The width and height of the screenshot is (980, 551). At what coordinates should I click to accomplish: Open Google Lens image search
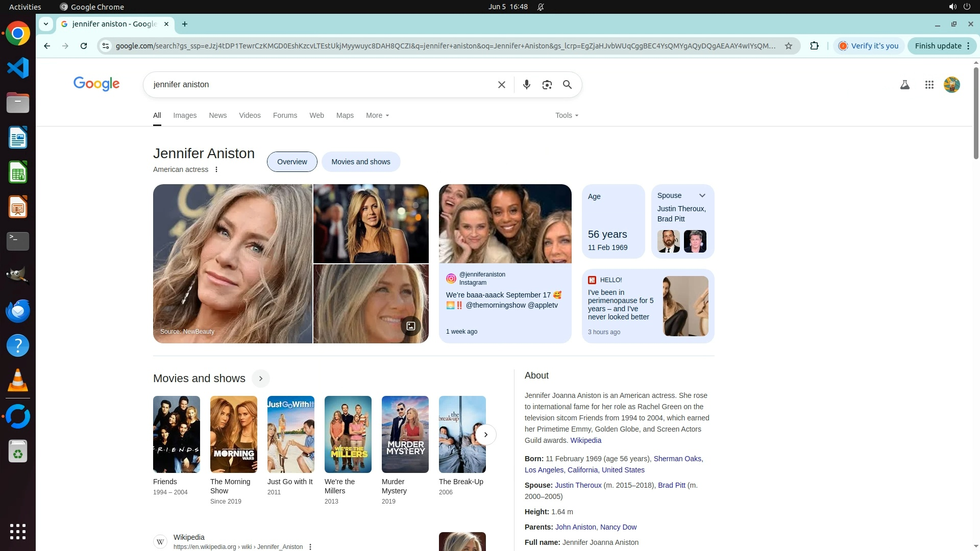coord(547,85)
